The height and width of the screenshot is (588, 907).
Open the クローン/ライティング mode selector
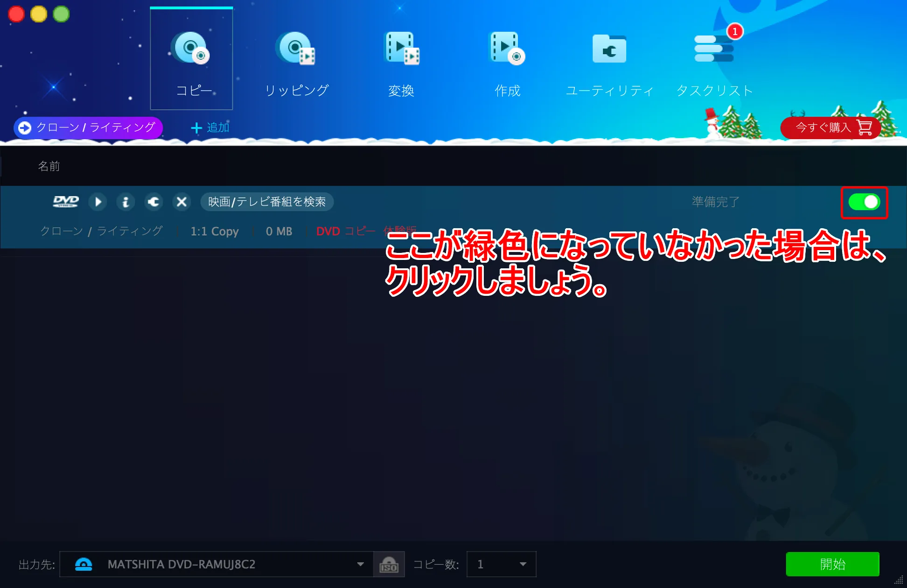[x=88, y=127]
